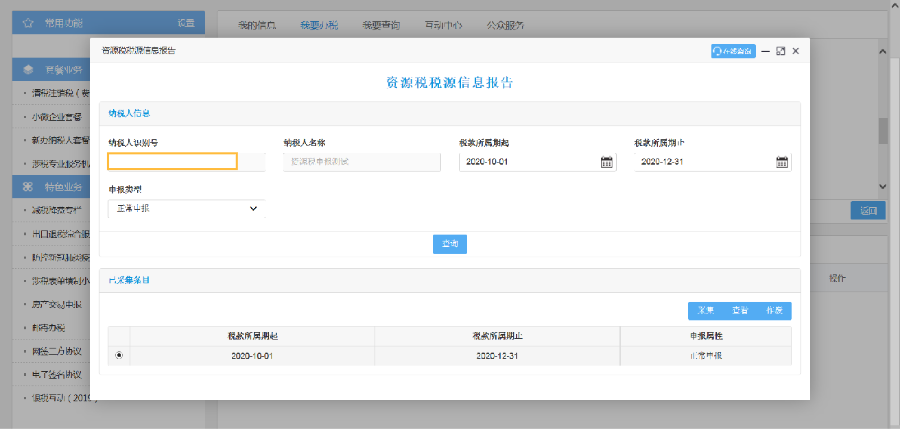The width and height of the screenshot is (900, 429).
Task: Select 网签三方协议 in the sidebar
Action: [57, 351]
